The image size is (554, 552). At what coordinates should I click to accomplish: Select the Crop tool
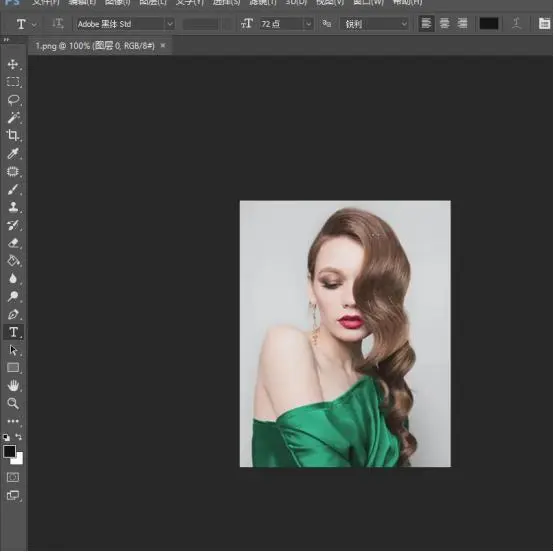[13, 135]
